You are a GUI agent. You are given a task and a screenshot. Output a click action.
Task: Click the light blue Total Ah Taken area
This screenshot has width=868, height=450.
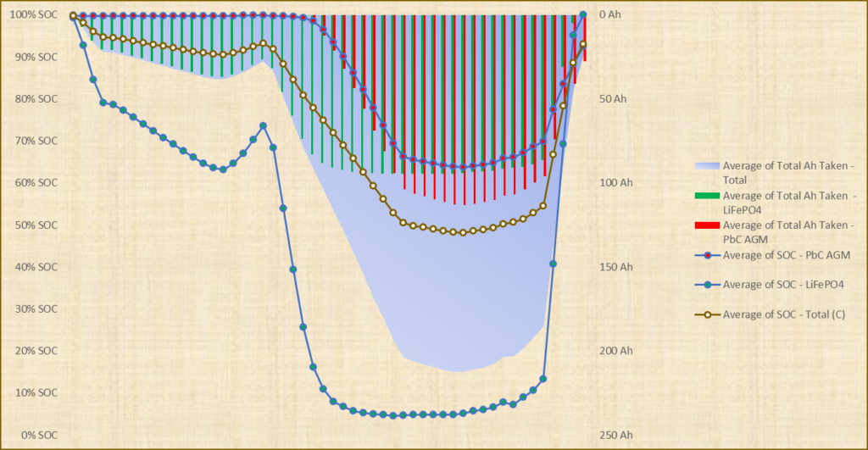pyautogui.click(x=458, y=297)
